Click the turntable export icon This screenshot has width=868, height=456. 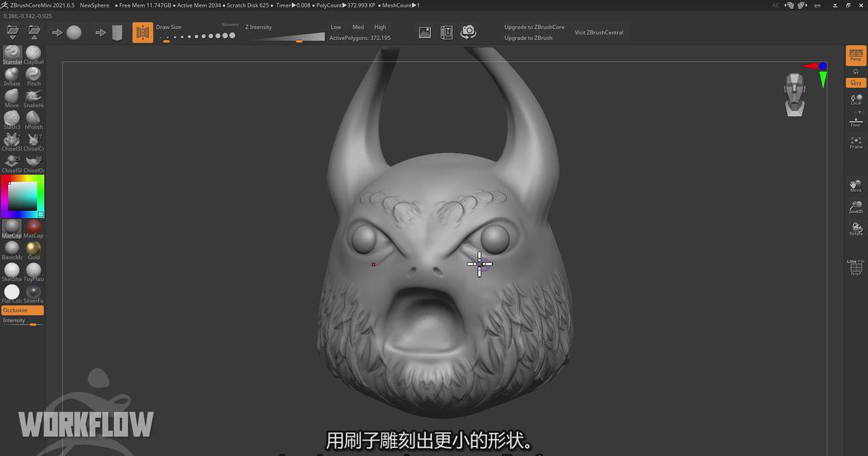pyautogui.click(x=446, y=32)
